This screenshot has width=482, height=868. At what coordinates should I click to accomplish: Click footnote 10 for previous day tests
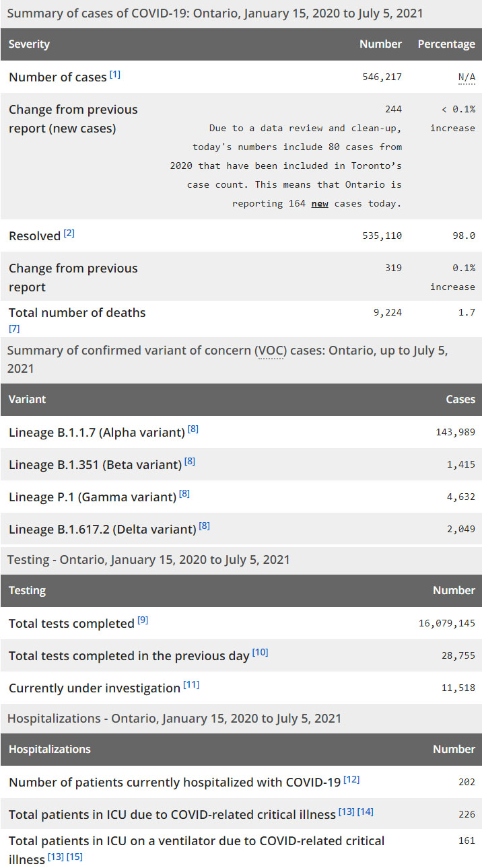tap(261, 653)
